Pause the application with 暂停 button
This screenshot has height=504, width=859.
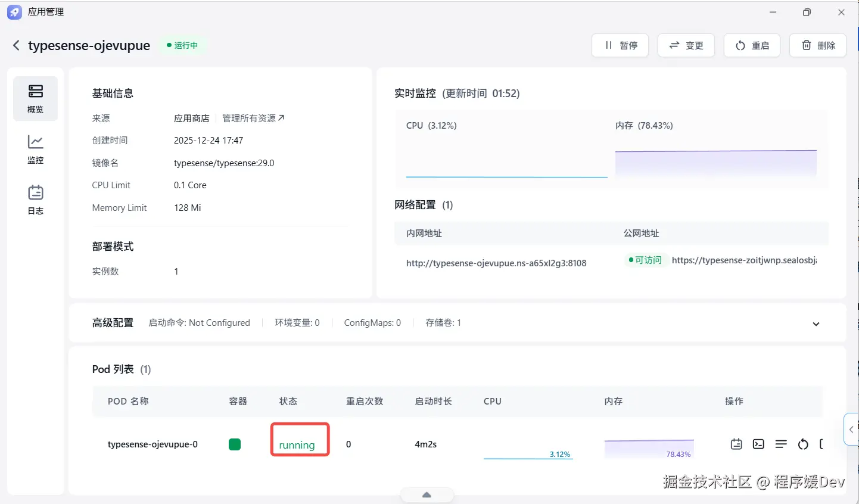[x=620, y=45]
